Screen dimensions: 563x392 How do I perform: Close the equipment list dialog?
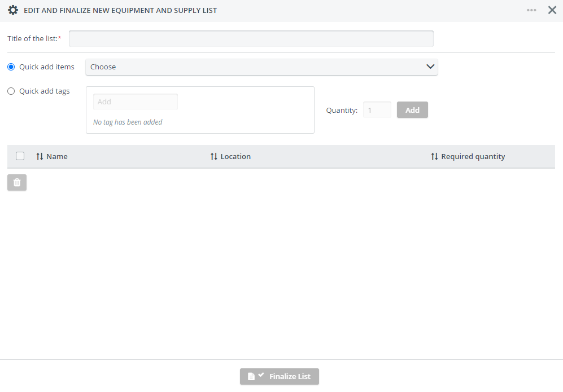coord(552,10)
